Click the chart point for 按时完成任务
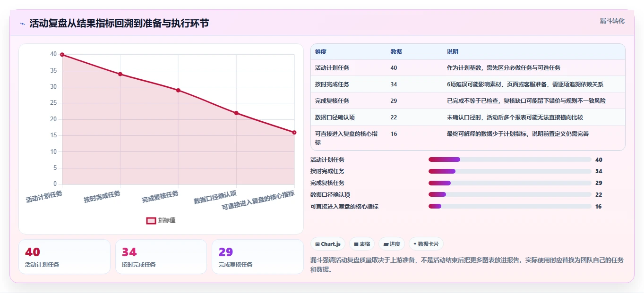 click(x=120, y=74)
